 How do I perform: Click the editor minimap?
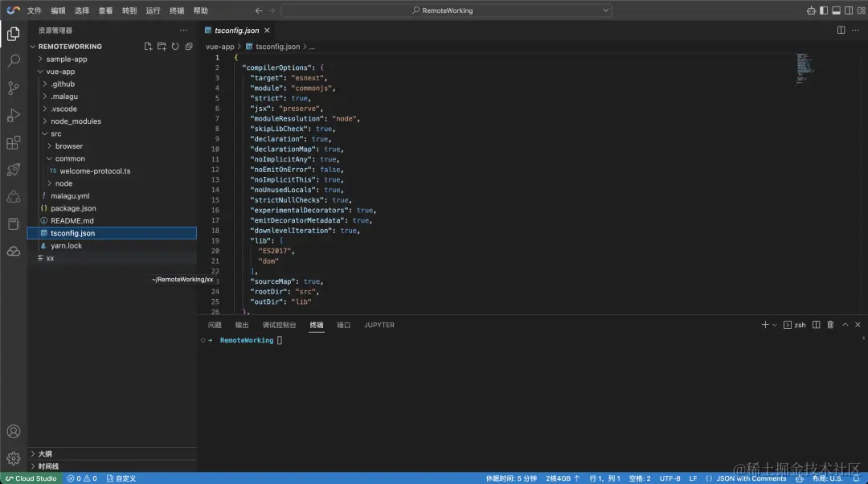tap(805, 69)
